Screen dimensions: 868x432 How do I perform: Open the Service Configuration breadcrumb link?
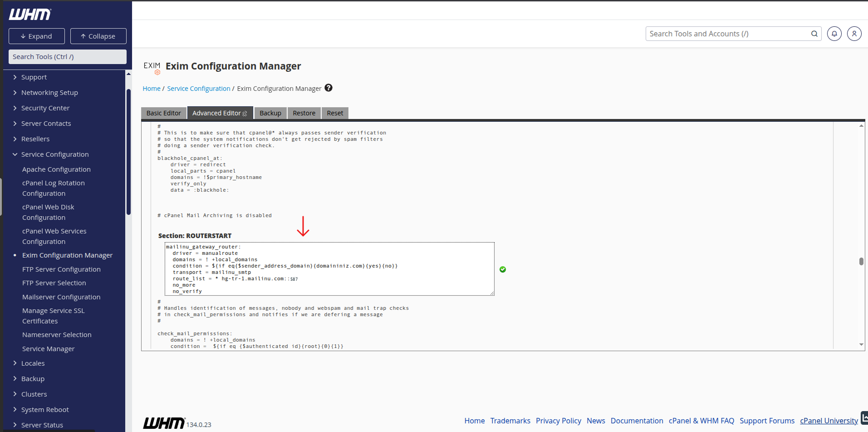click(199, 89)
